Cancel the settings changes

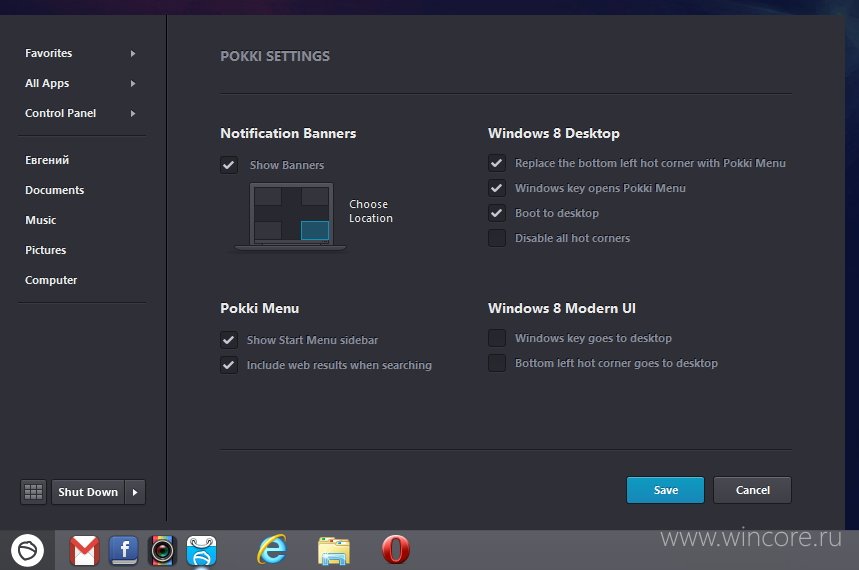pos(752,490)
